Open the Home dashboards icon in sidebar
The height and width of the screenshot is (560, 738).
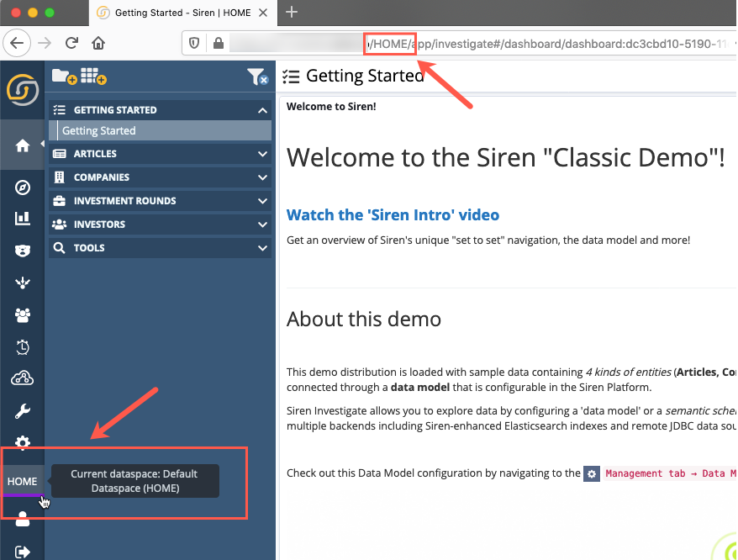pos(22,145)
